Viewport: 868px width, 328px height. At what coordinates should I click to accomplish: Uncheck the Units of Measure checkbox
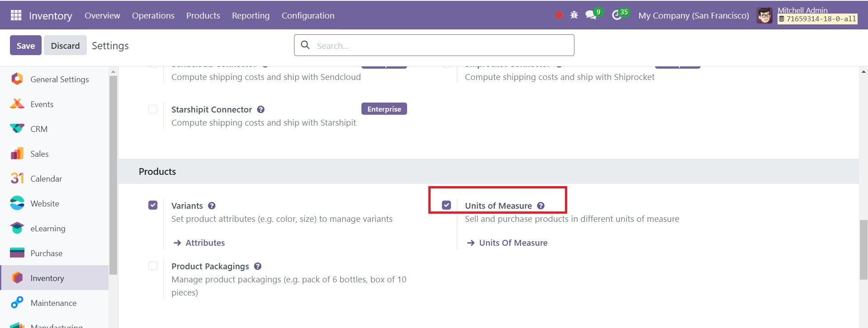(446, 206)
